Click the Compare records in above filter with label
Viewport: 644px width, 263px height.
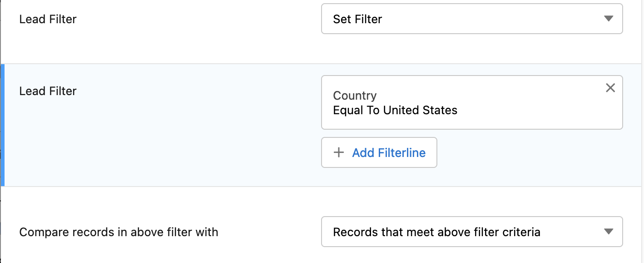pyautogui.click(x=119, y=232)
